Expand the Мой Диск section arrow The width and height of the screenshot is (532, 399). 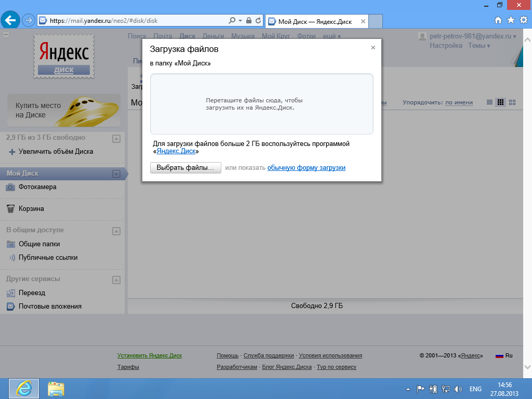(x=116, y=174)
